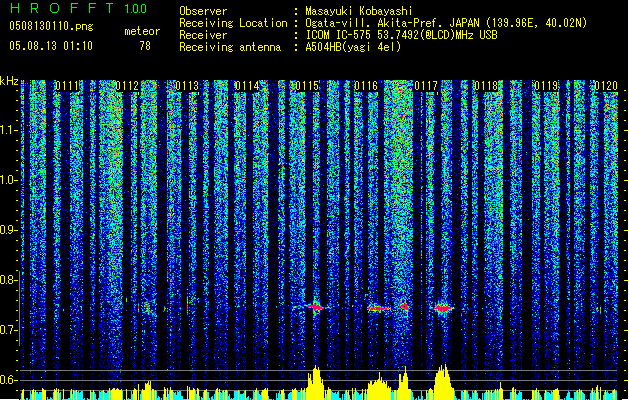Click the HROFFT 1.0.0 title text
629x400 pixels.
click(79, 8)
